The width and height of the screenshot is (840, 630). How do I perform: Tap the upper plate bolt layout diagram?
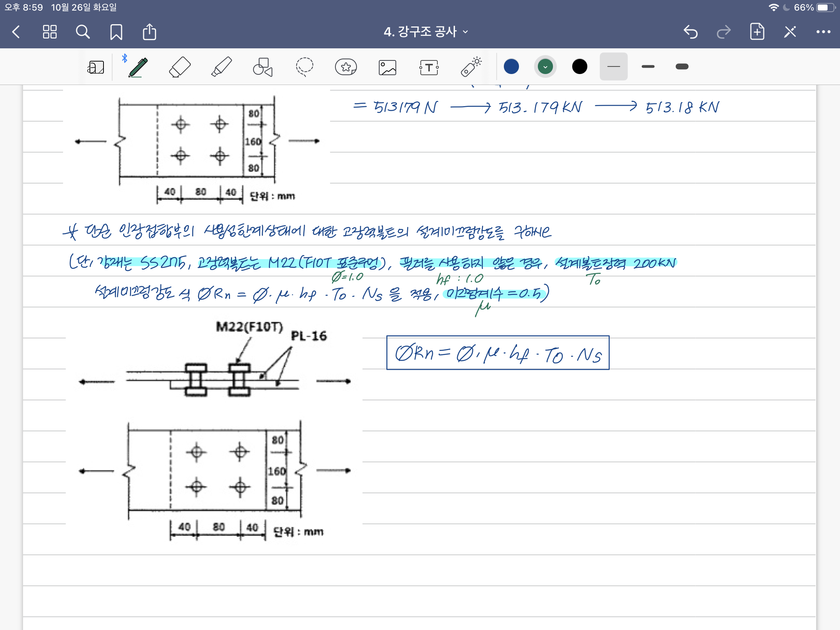(197, 149)
